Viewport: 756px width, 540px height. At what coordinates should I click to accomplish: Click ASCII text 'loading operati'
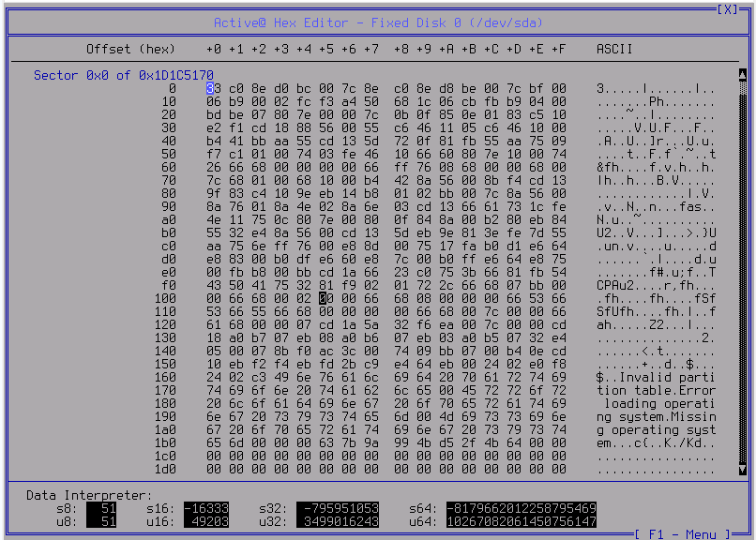[659, 404]
